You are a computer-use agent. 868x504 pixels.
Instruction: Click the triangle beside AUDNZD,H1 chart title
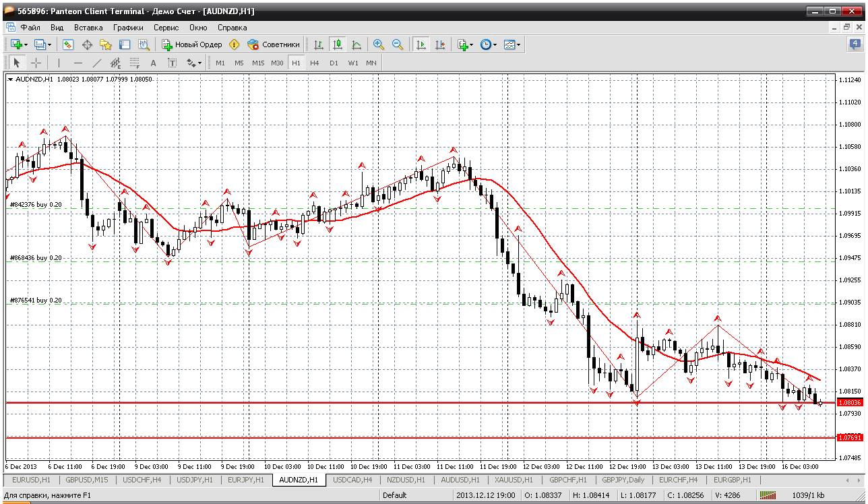[x=10, y=80]
